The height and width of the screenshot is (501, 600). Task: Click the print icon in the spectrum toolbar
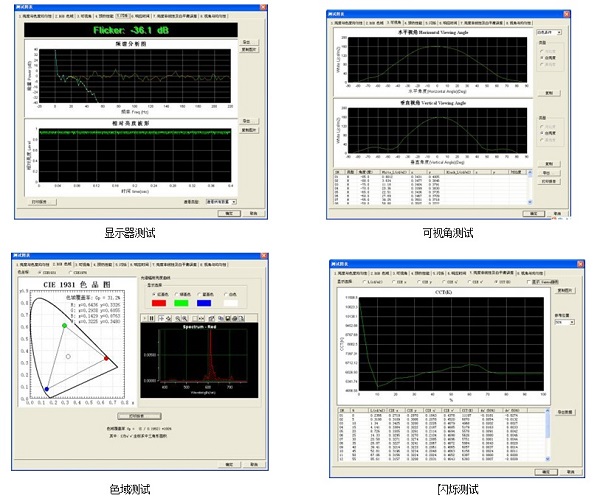pyautogui.click(x=235, y=318)
